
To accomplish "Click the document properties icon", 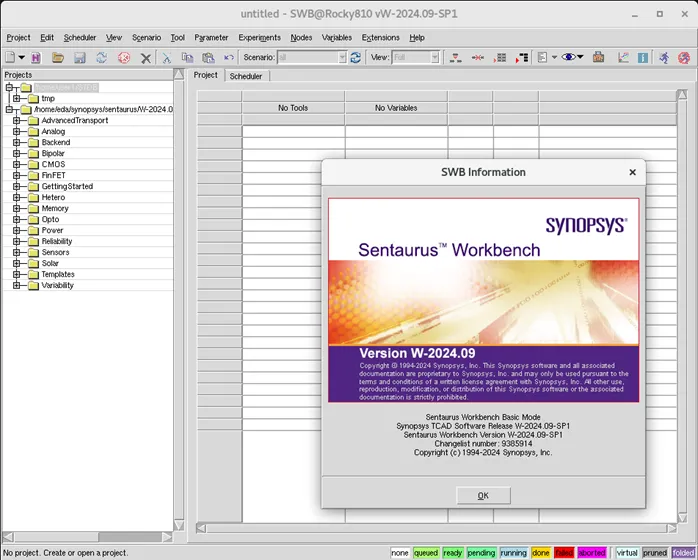I will pyautogui.click(x=542, y=57).
